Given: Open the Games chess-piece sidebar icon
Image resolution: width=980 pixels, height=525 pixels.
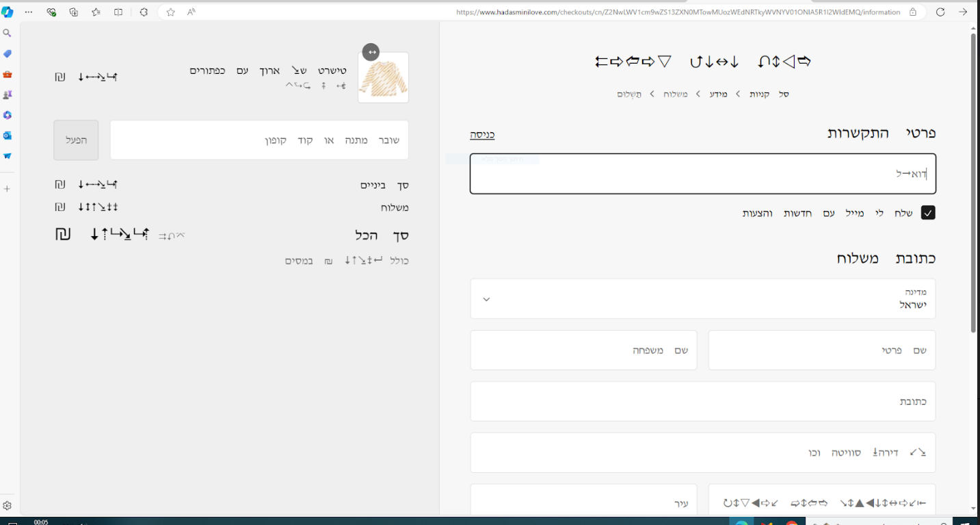Looking at the screenshot, I should coord(7,94).
